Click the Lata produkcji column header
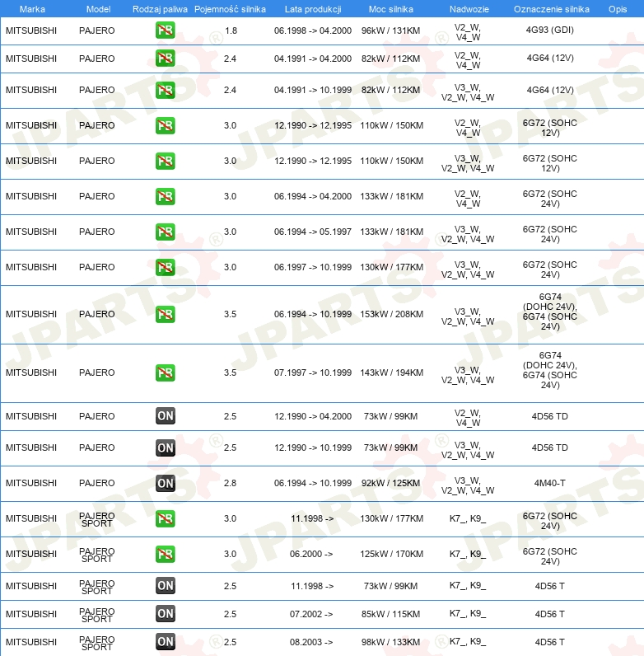Viewport: 644px width, 656px height. point(313,9)
